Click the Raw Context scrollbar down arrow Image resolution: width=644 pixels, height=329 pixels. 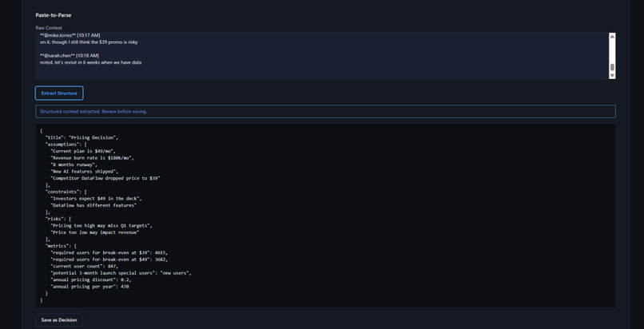click(x=612, y=76)
